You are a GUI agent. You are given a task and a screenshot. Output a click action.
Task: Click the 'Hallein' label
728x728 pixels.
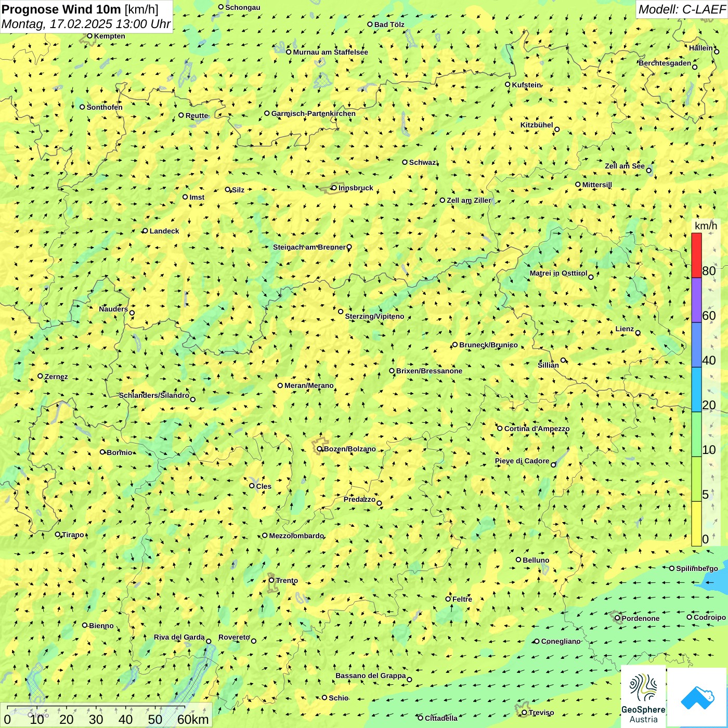(701, 48)
